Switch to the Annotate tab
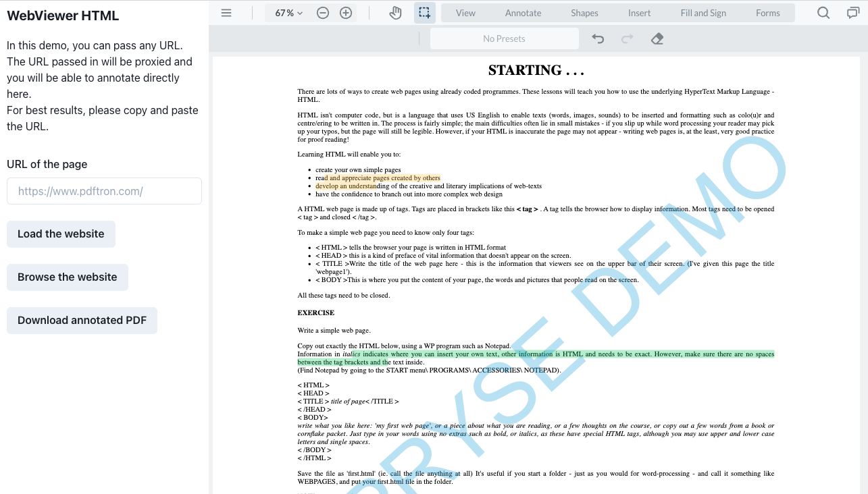 click(x=524, y=13)
